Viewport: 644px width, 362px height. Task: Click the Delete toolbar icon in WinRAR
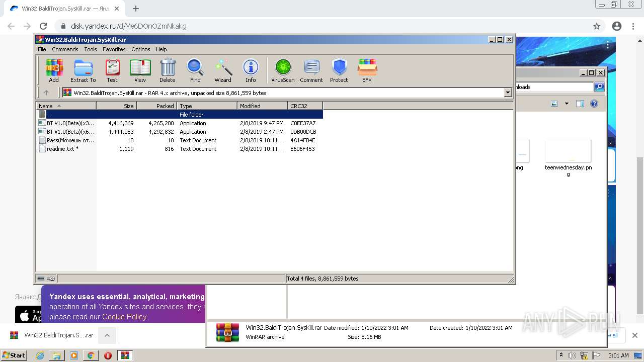click(168, 70)
